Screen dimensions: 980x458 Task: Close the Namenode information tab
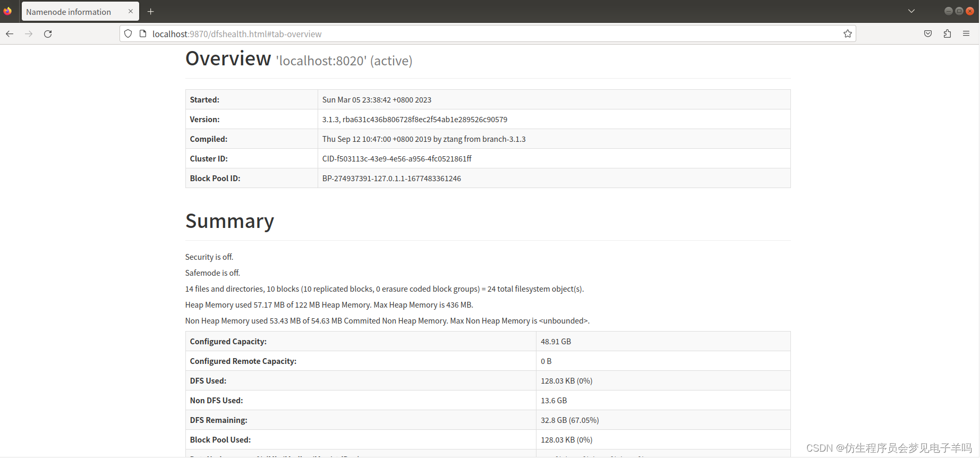(x=131, y=11)
